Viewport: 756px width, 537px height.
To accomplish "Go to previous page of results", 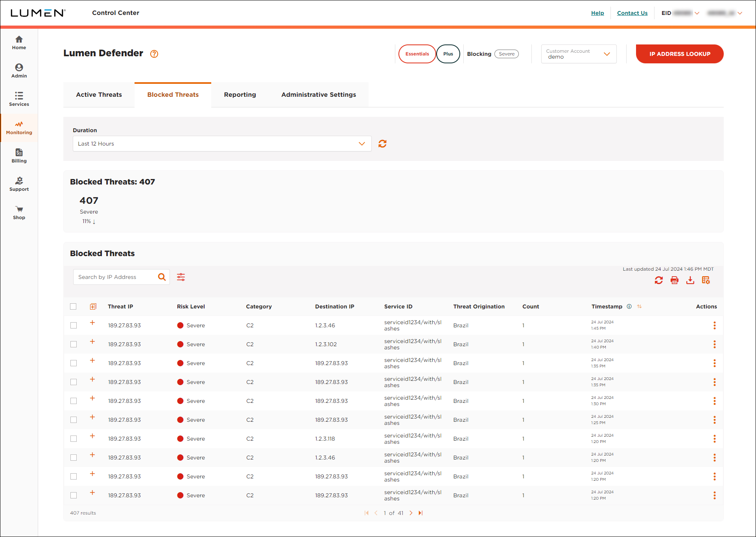I will click(x=376, y=513).
